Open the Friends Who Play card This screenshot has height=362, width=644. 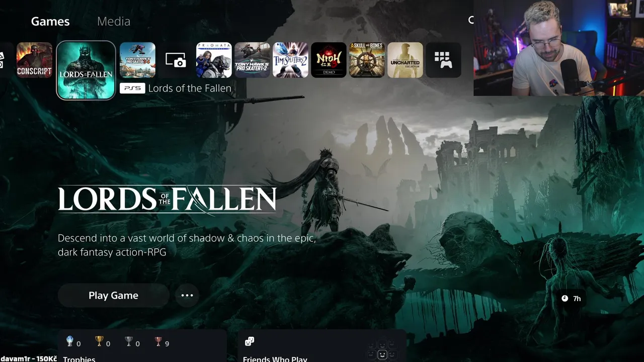[x=322, y=346]
